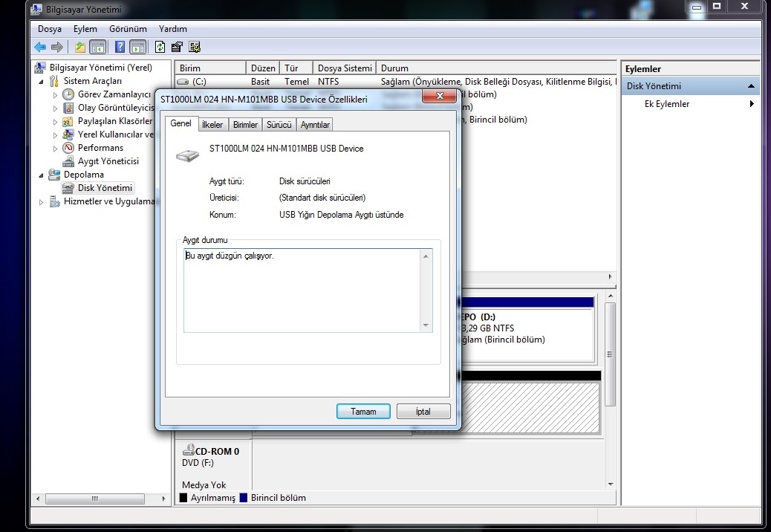Select Aygıt Yöneticisi in the tree

(x=108, y=161)
